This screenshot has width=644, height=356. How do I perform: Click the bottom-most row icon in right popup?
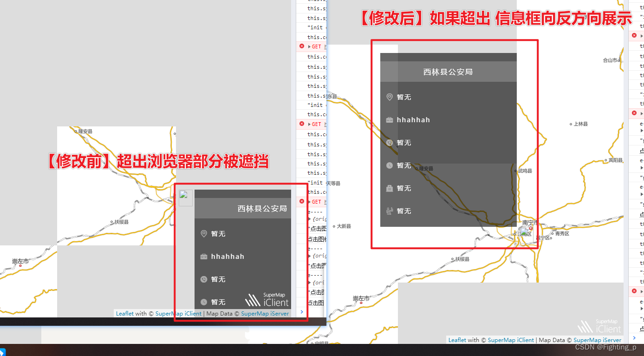(x=390, y=211)
